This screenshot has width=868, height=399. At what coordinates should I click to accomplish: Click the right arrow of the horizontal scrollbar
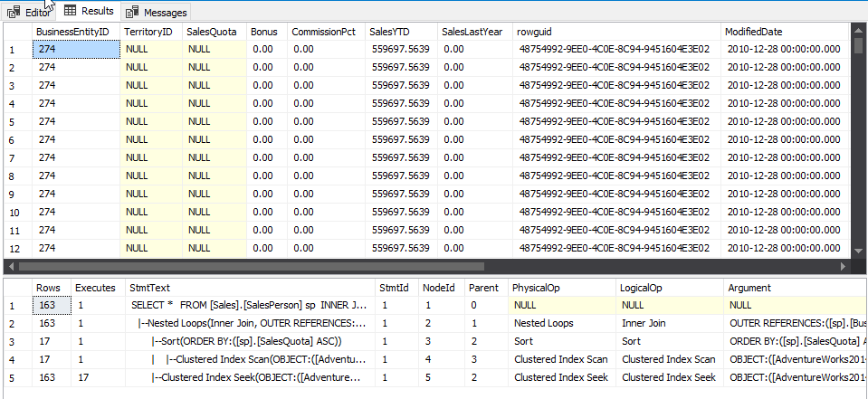[x=843, y=266]
